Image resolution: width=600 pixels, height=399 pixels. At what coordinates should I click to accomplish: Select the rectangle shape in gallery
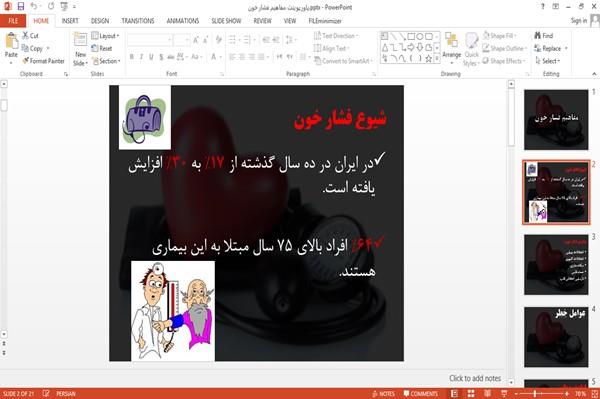411,37
